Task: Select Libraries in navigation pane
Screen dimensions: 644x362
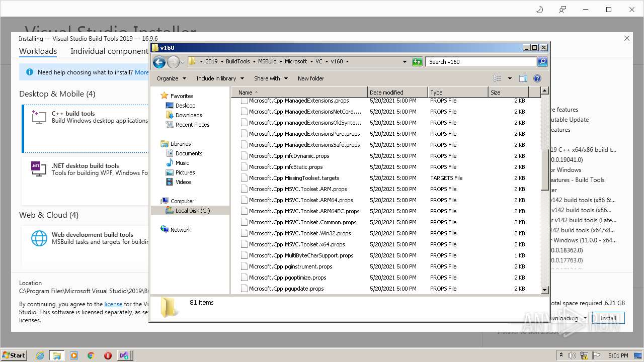Action: [x=180, y=144]
